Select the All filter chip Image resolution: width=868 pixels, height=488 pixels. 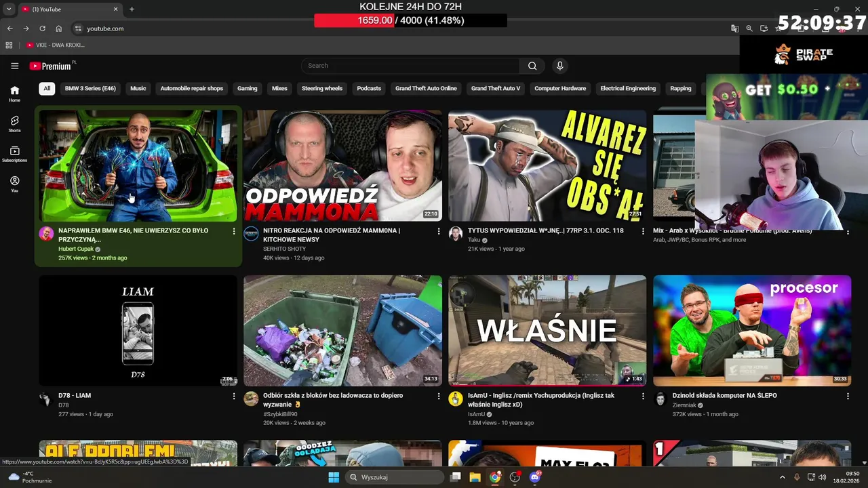(x=47, y=88)
